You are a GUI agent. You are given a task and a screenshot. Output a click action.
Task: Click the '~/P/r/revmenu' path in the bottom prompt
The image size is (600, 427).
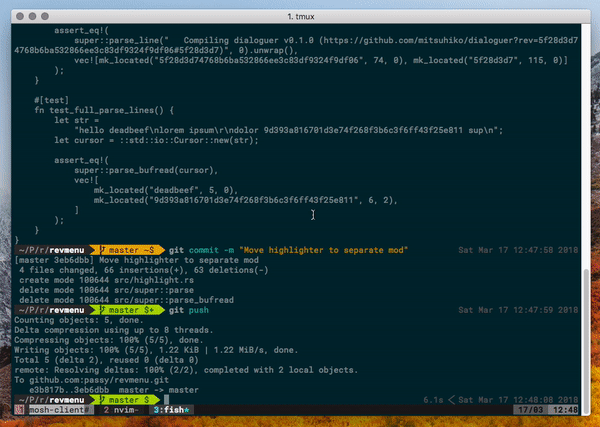click(51, 400)
